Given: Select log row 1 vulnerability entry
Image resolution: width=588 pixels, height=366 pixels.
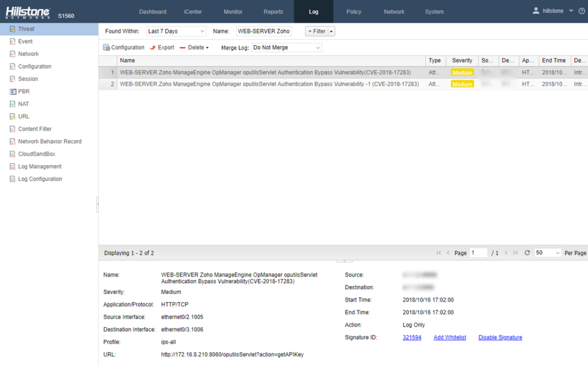Looking at the screenshot, I should coord(343,73).
